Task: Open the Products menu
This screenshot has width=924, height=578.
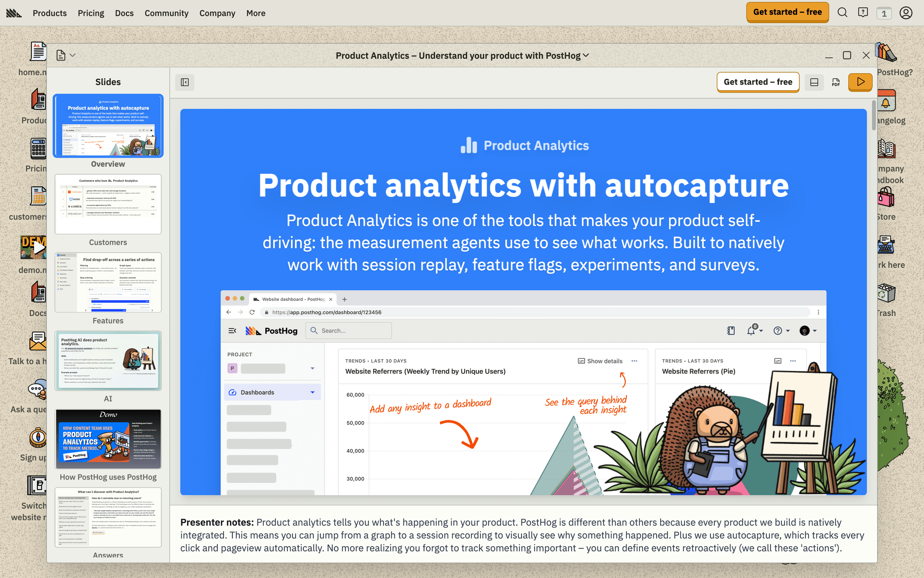Action: pyautogui.click(x=50, y=13)
